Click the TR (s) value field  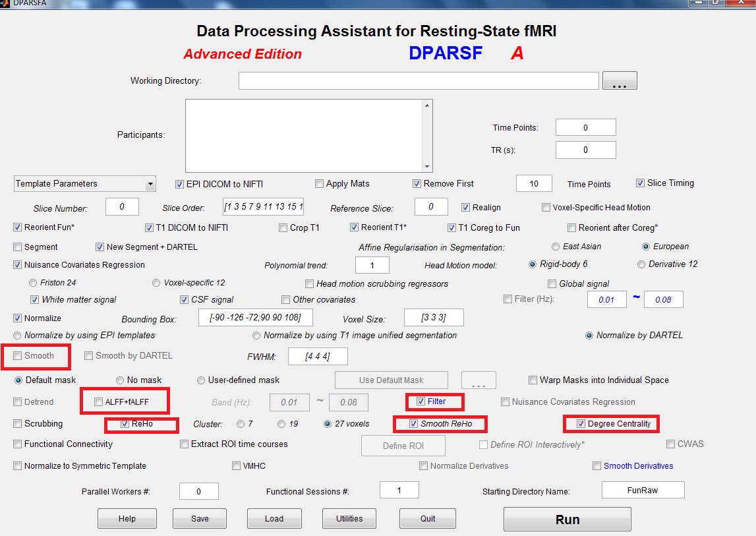(x=585, y=150)
